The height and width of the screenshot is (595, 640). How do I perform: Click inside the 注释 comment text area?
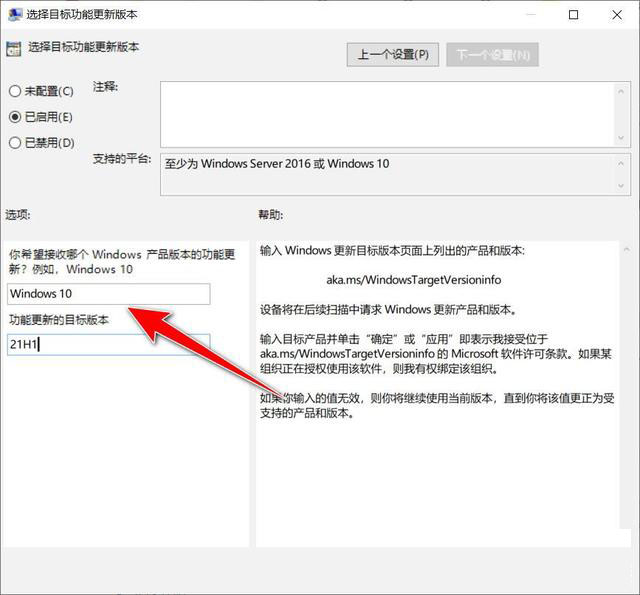387,114
